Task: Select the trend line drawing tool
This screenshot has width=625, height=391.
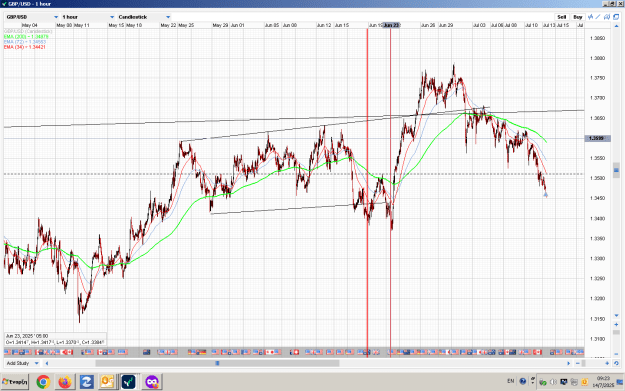Action: coord(598,17)
